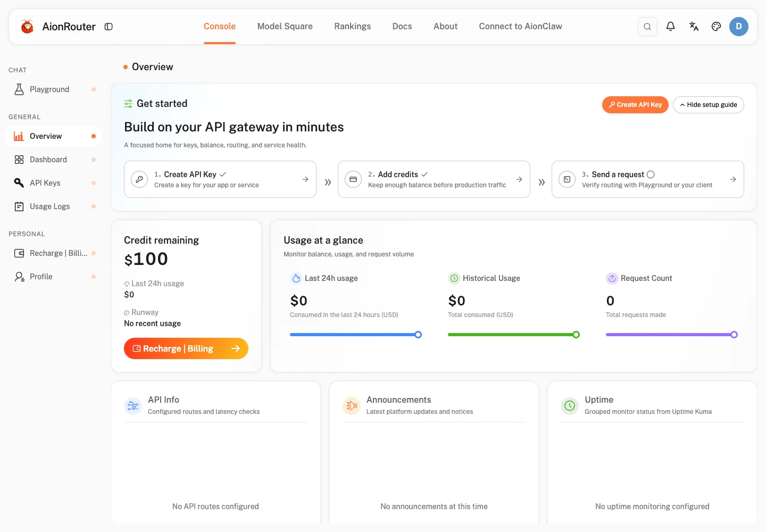Click the API Keys key icon
The width and height of the screenshot is (766, 532).
pyautogui.click(x=19, y=183)
